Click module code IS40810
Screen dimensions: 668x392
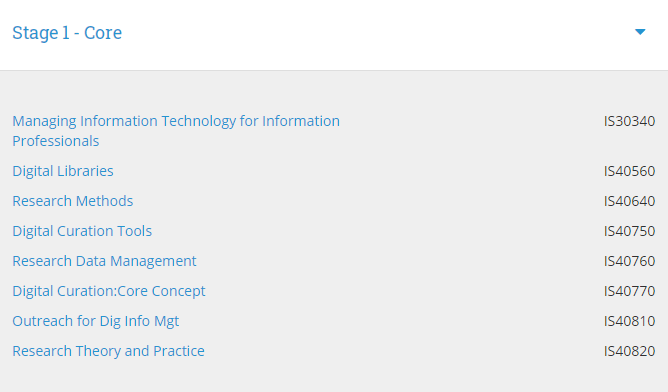[x=629, y=321]
